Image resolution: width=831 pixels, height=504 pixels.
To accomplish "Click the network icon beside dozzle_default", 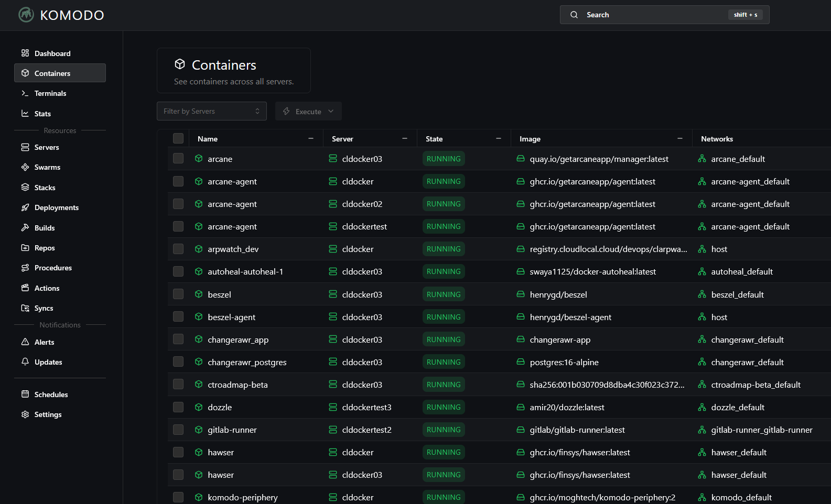I will pos(702,407).
